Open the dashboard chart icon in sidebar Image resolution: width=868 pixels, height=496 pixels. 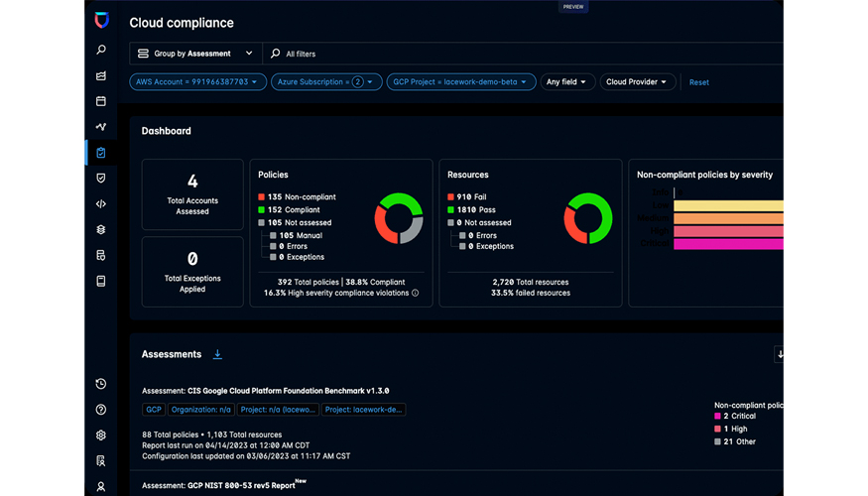click(101, 75)
